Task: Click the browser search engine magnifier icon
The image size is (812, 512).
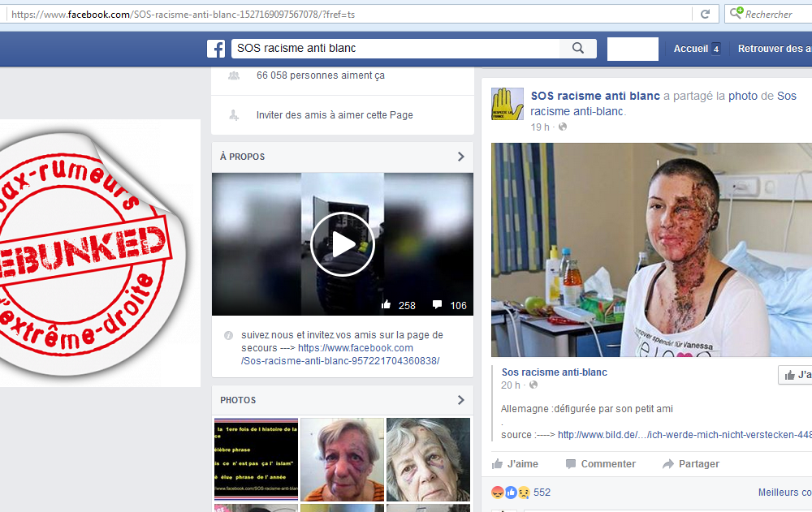Action: 736,13
